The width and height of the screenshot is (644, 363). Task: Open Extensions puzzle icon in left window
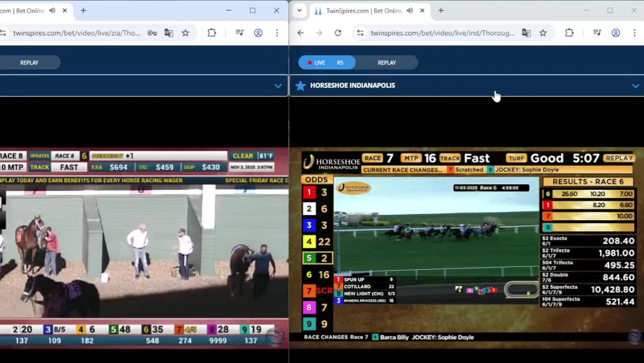click(212, 33)
